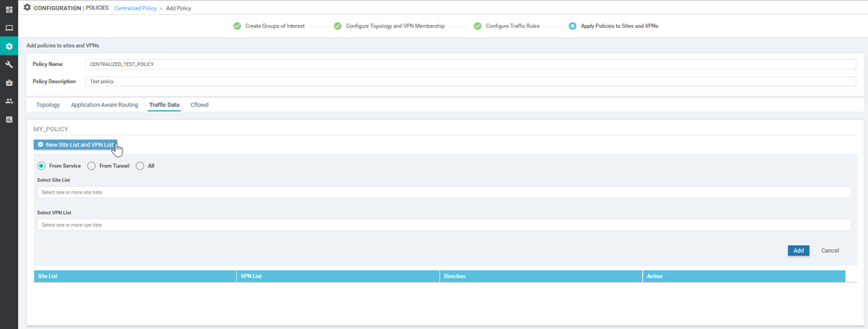Viewport: 868px width, 329px height.
Task: Click the Add Policy breadcrumb text
Action: tap(179, 9)
